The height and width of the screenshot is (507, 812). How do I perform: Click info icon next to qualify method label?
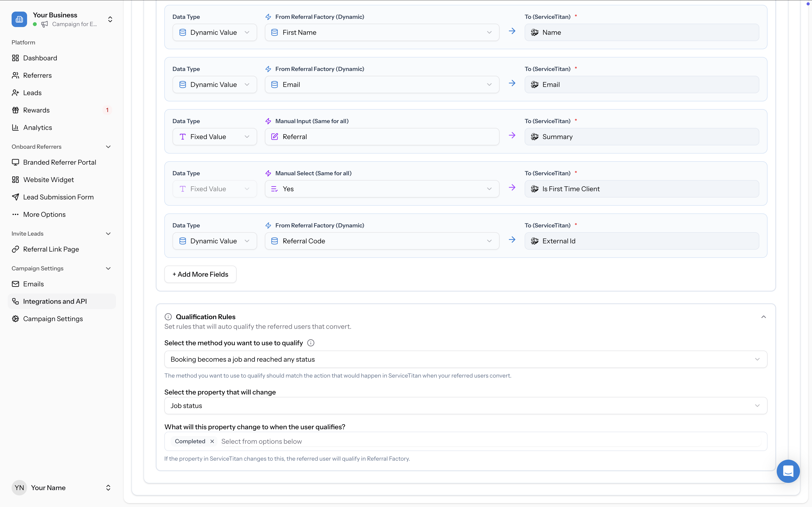[x=311, y=343]
